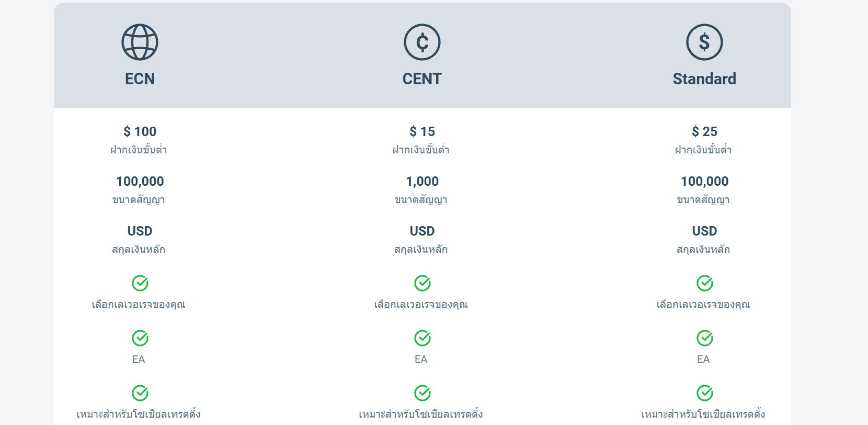
Task: Click Standard leverage selection checkmark icon
Action: click(x=705, y=283)
